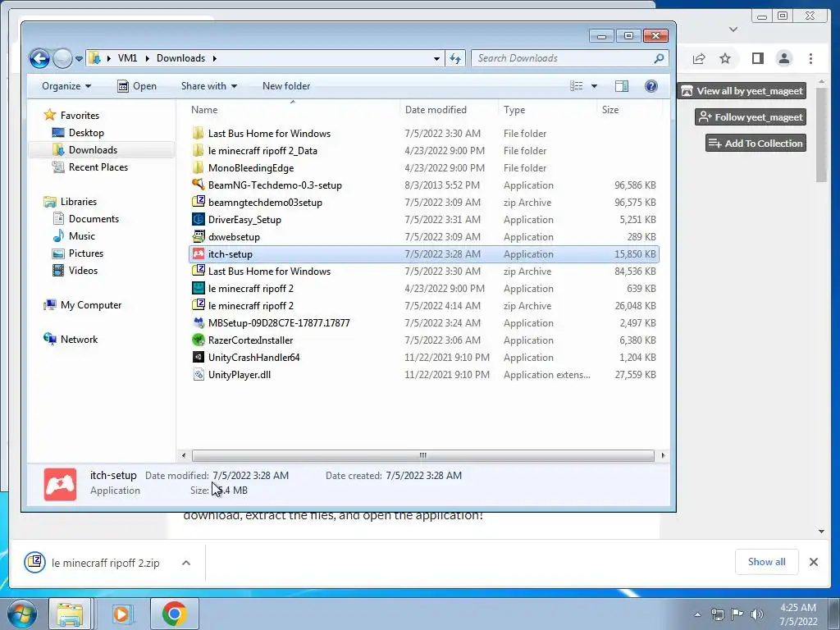Select UnityPlayer.dll file icon

[x=199, y=374]
